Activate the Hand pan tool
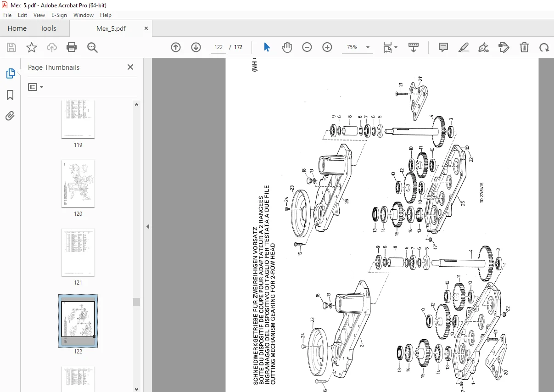Screen dimensions: 554x392 coord(287,47)
